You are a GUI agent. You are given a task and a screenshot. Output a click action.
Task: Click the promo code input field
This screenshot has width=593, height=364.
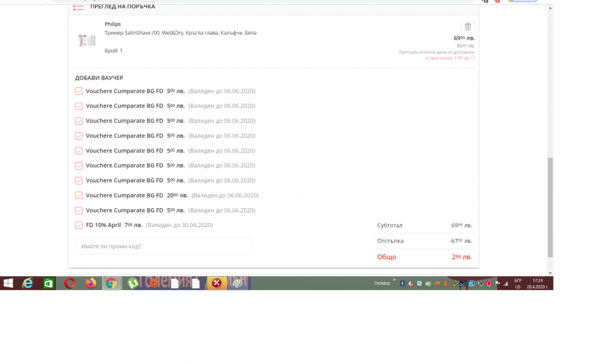[163, 246]
